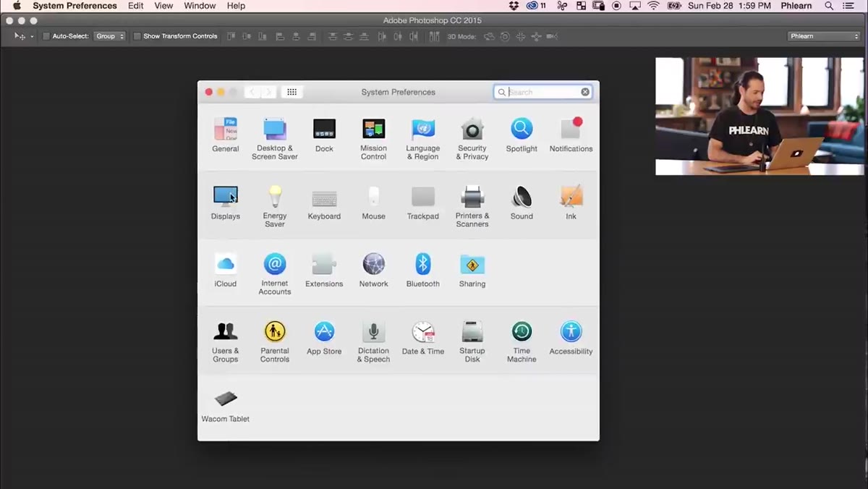Open the Apple menu
The width and height of the screenshot is (868, 489).
[x=17, y=6]
